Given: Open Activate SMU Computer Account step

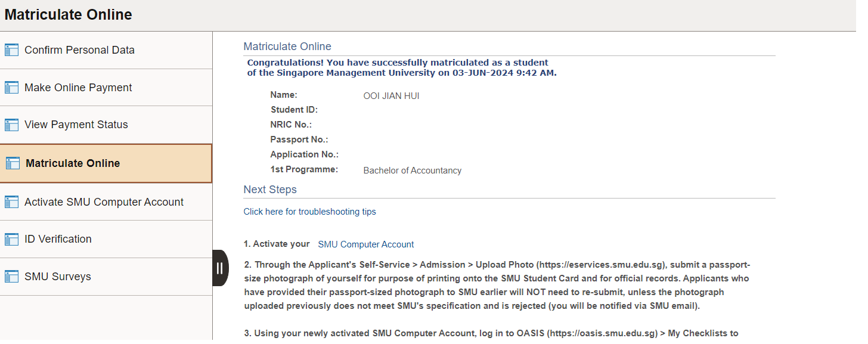Looking at the screenshot, I should coord(106,202).
